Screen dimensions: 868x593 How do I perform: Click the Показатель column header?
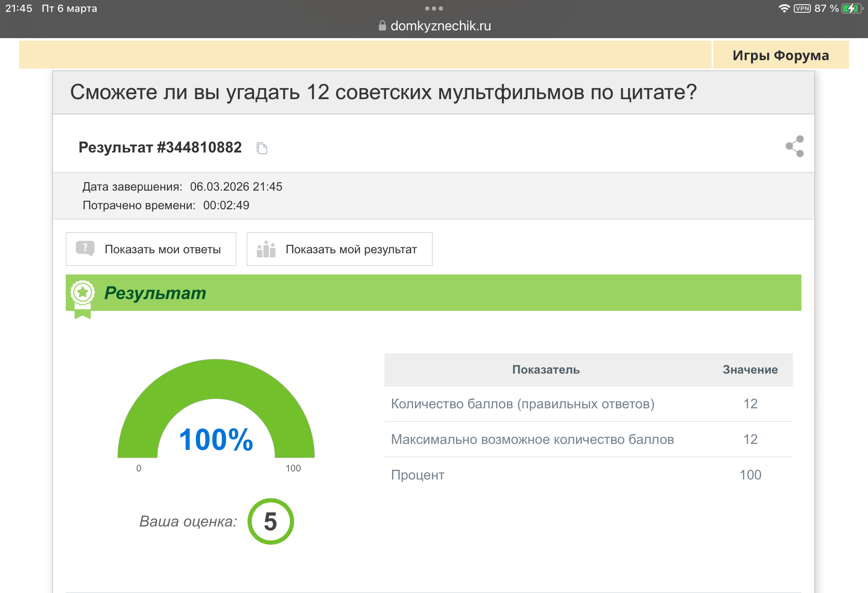(x=545, y=369)
